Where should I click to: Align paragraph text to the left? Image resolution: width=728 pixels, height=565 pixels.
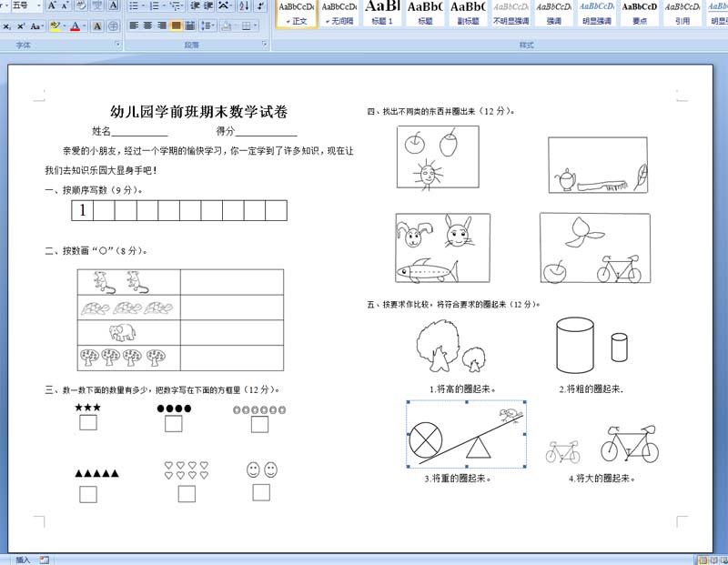134,26
